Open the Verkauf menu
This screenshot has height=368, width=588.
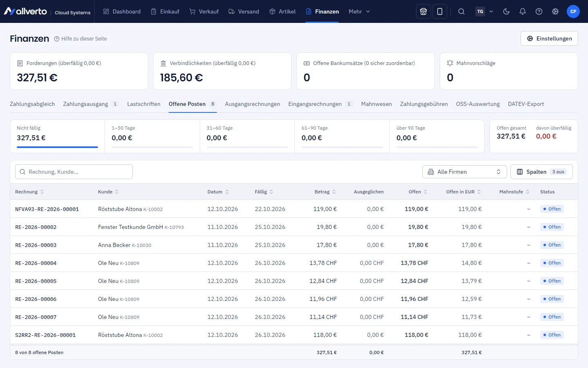tap(204, 11)
